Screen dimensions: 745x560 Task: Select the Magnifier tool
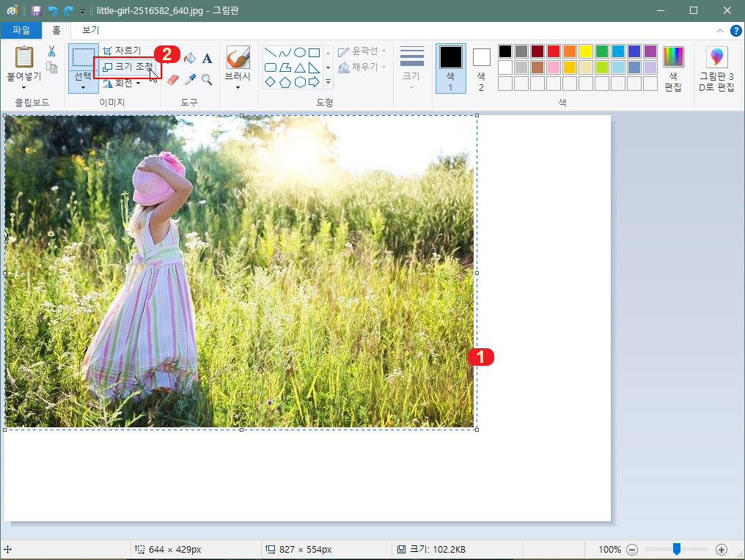(207, 79)
